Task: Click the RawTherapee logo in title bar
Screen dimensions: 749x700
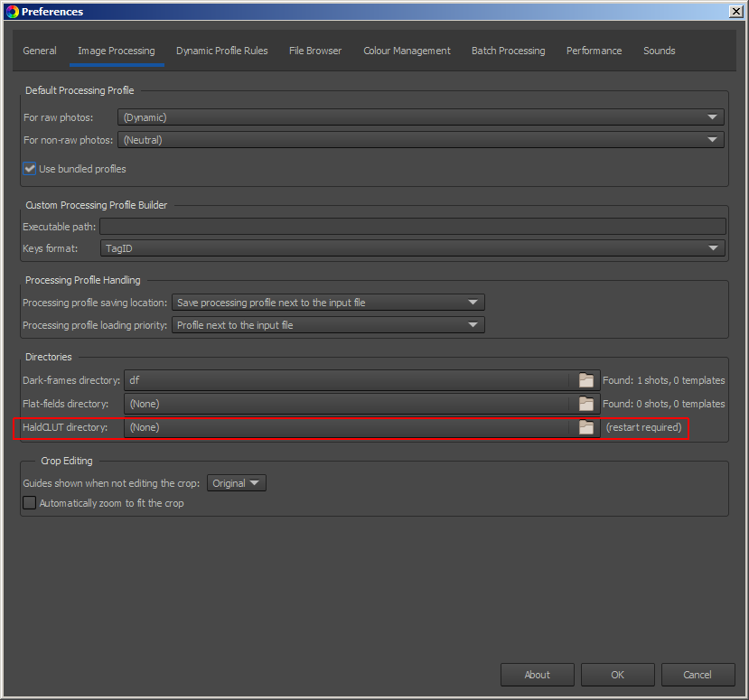Action: tap(11, 12)
